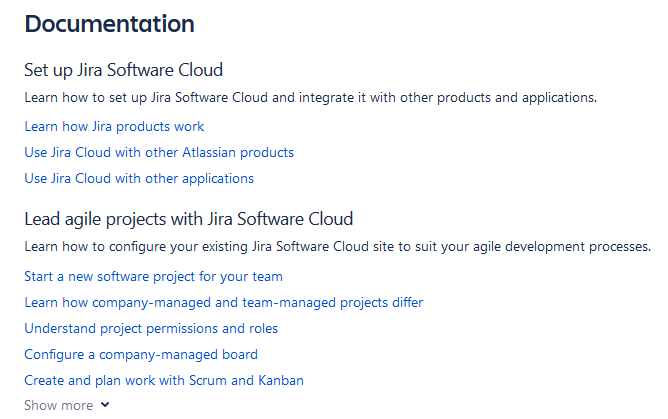Select the 'Documentation' heading

[x=109, y=24]
